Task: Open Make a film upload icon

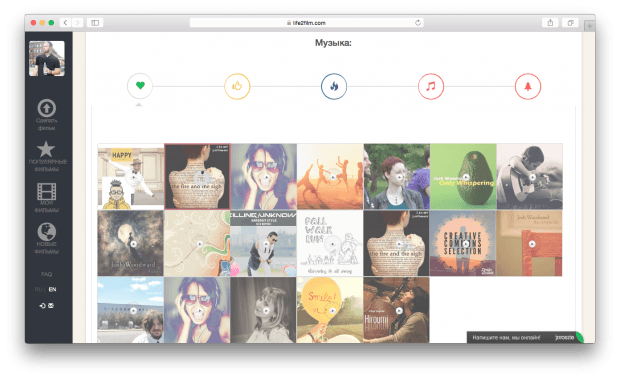Action: (x=47, y=108)
